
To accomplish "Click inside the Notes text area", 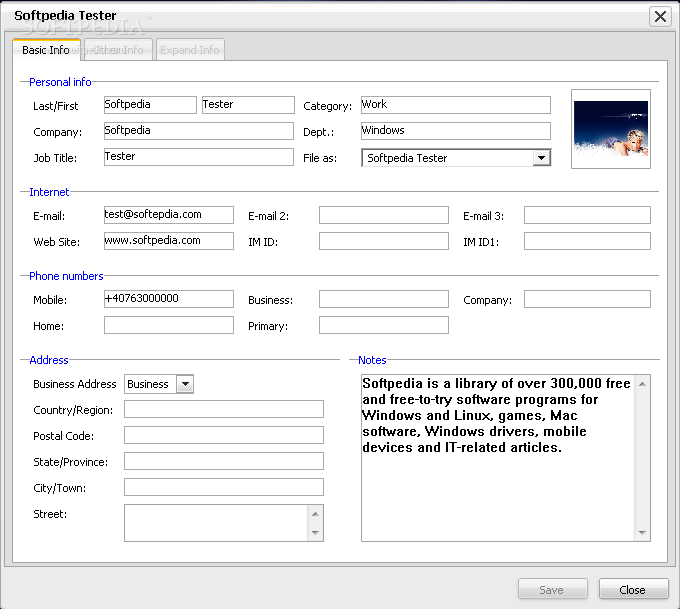I will 498,458.
